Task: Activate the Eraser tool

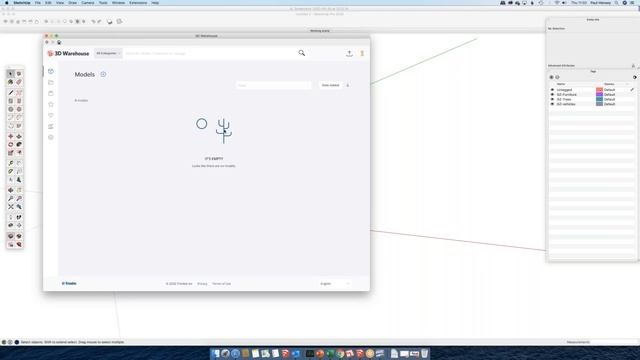Action: pyautogui.click(x=19, y=82)
